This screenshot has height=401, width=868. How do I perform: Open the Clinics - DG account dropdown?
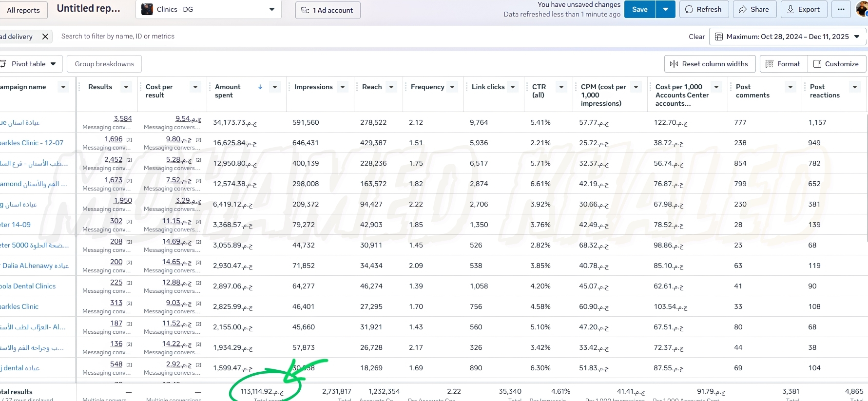pyautogui.click(x=209, y=9)
